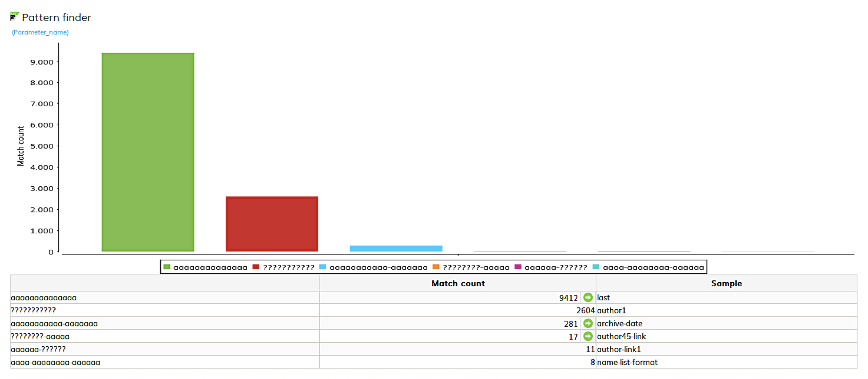Select the tall green bar in chart

pos(148,152)
